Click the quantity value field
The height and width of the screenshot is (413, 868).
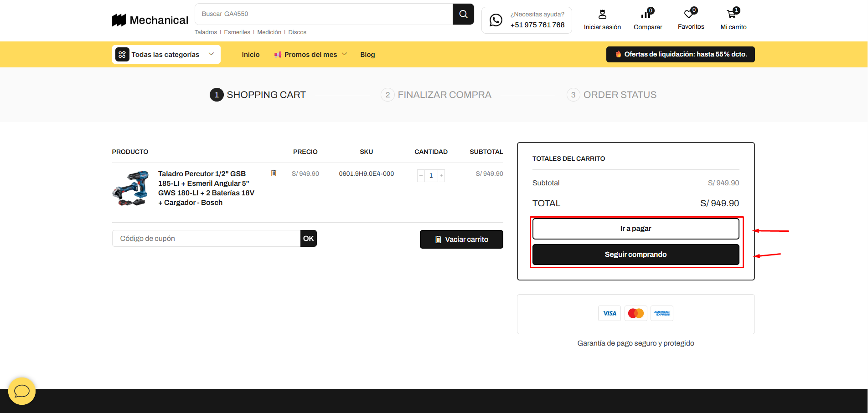pyautogui.click(x=431, y=176)
